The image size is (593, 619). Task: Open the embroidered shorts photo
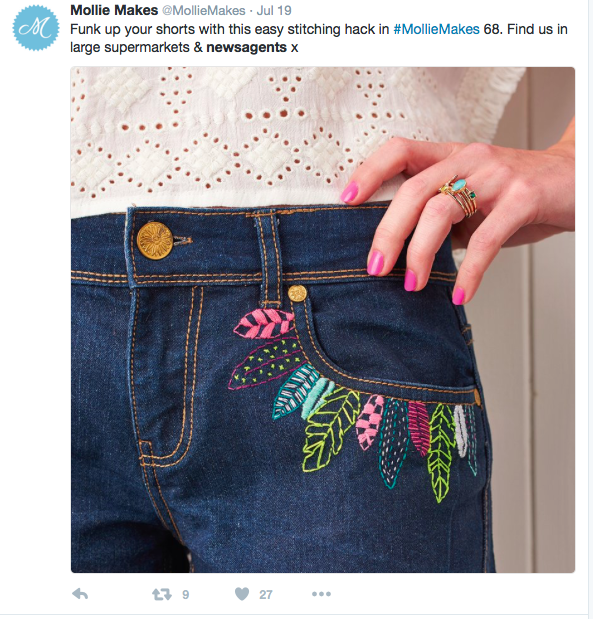(x=323, y=320)
